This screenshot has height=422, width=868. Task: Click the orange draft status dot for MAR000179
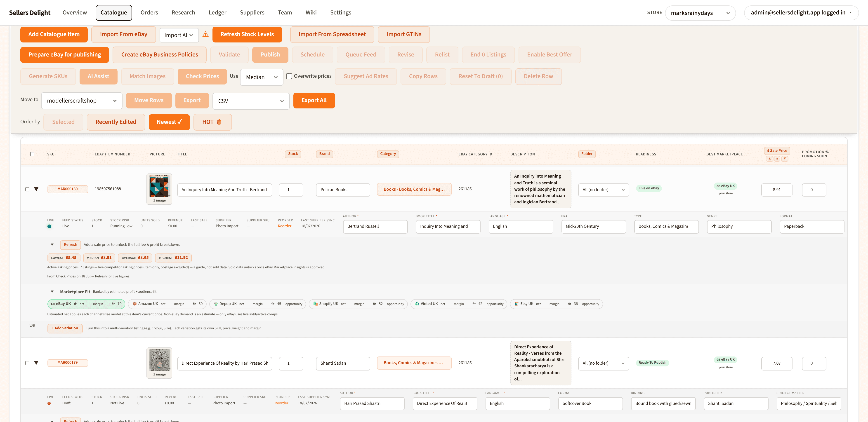tap(49, 403)
